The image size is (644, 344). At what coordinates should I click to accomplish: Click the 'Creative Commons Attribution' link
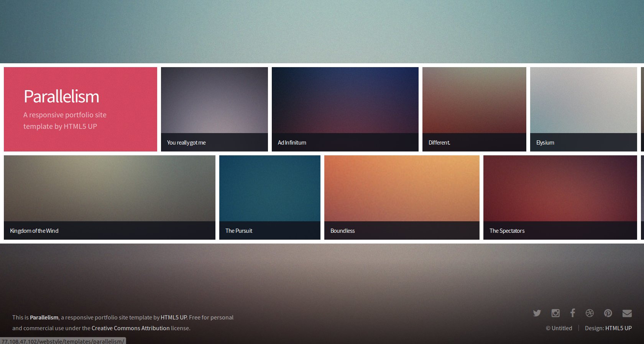130,328
